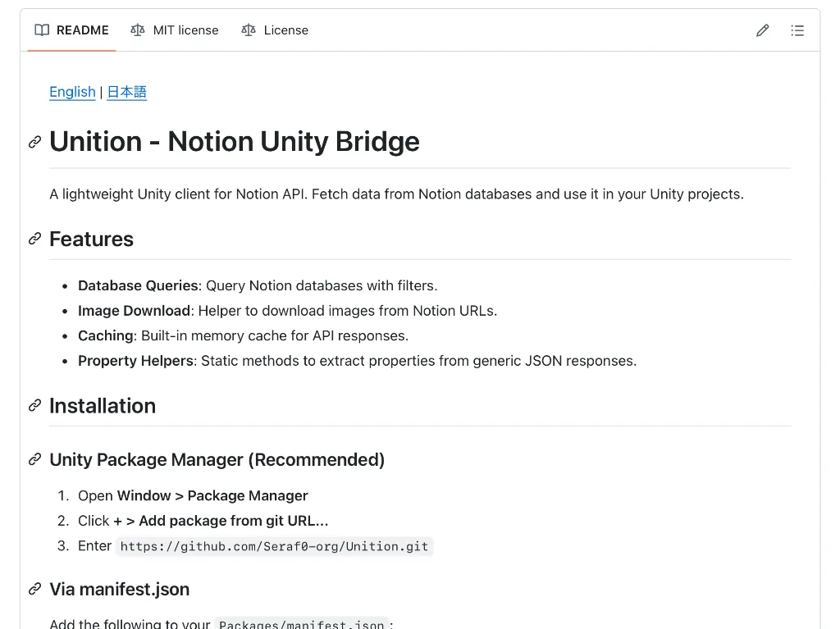Screen dimensions: 840x629
Task: Switch to the MIT license tab
Action: [175, 30]
